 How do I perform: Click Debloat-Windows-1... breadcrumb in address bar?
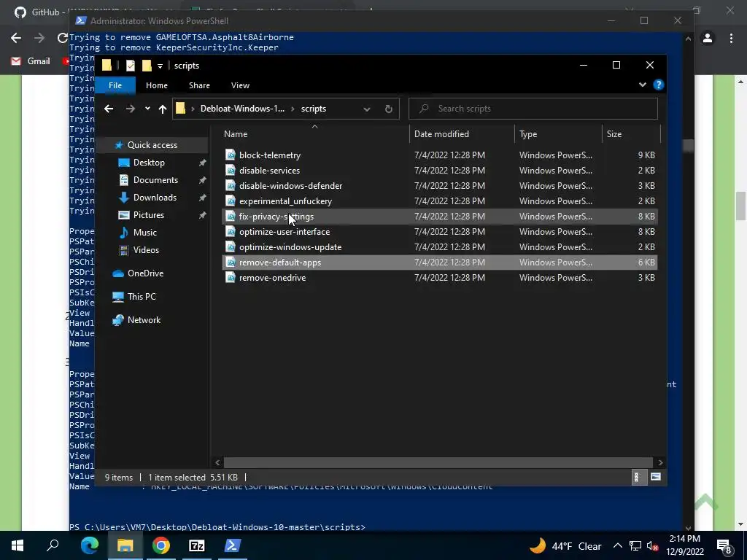(242, 109)
